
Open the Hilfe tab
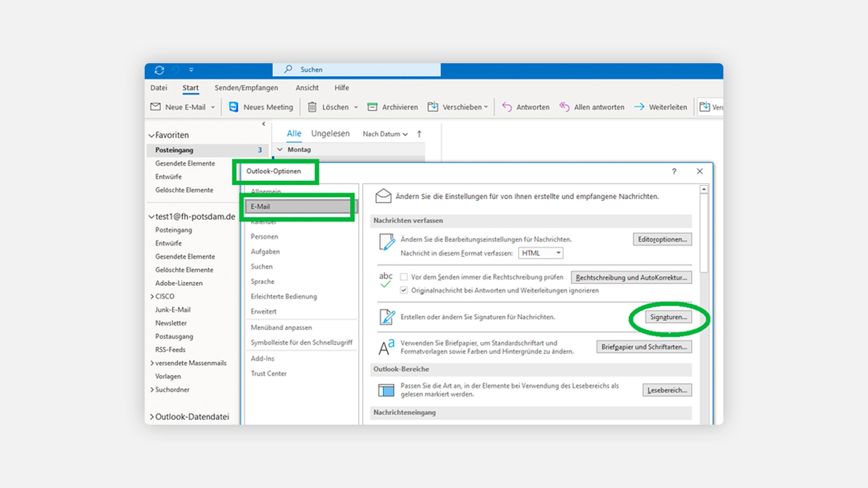[x=341, y=87]
